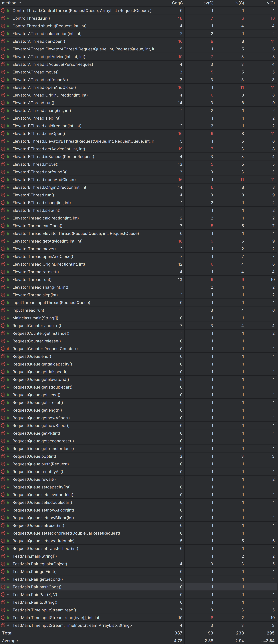Click the method icon for ElevatorThread.run()
The height and width of the screenshot is (644, 278).
[x=3, y=279]
